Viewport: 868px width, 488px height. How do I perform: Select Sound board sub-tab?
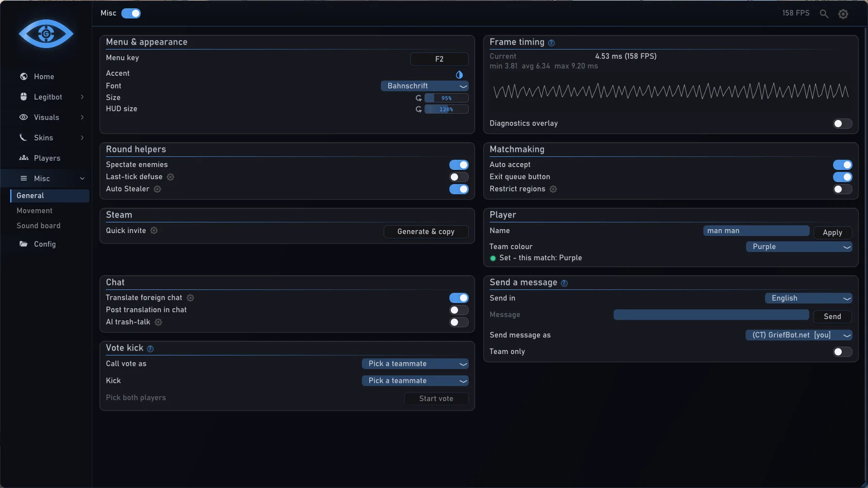click(38, 226)
